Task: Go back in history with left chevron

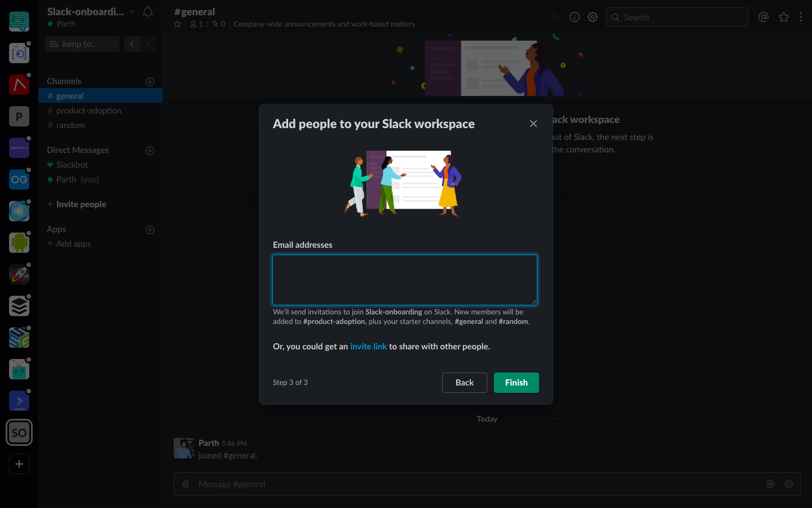Action: pyautogui.click(x=132, y=44)
